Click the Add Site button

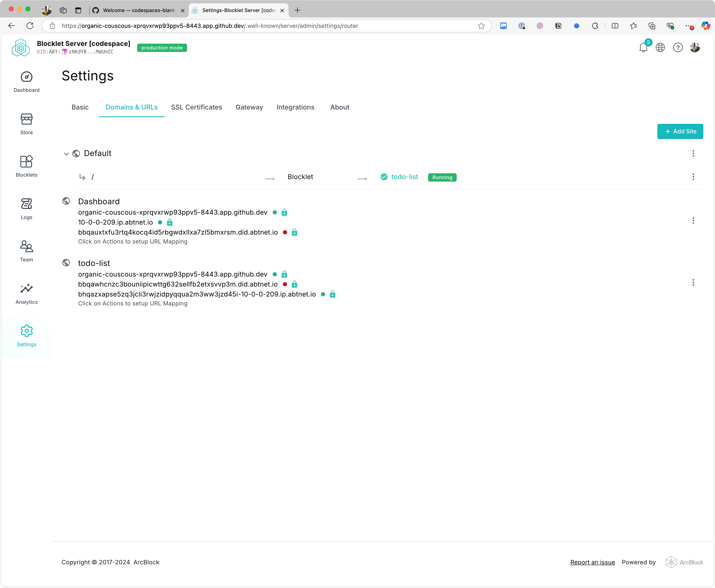(680, 132)
